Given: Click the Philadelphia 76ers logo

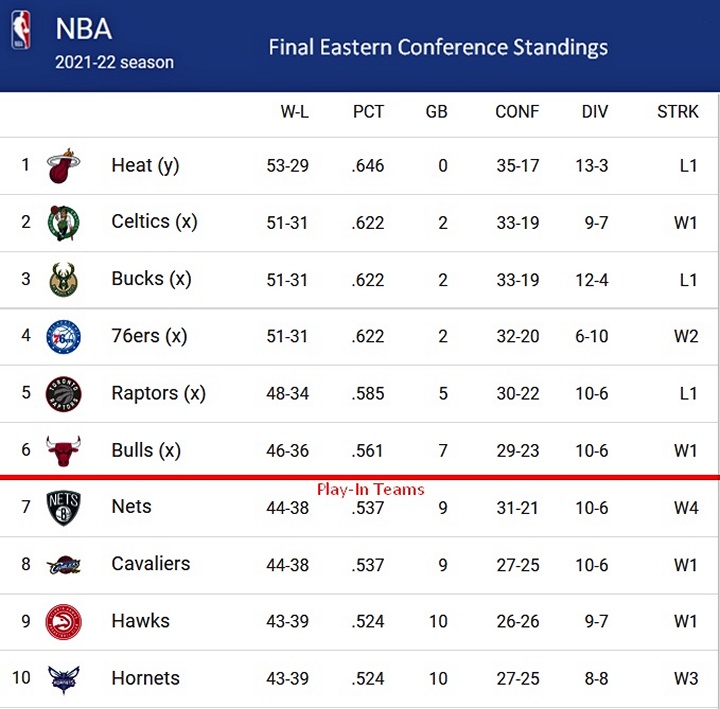Looking at the screenshot, I should click(64, 336).
